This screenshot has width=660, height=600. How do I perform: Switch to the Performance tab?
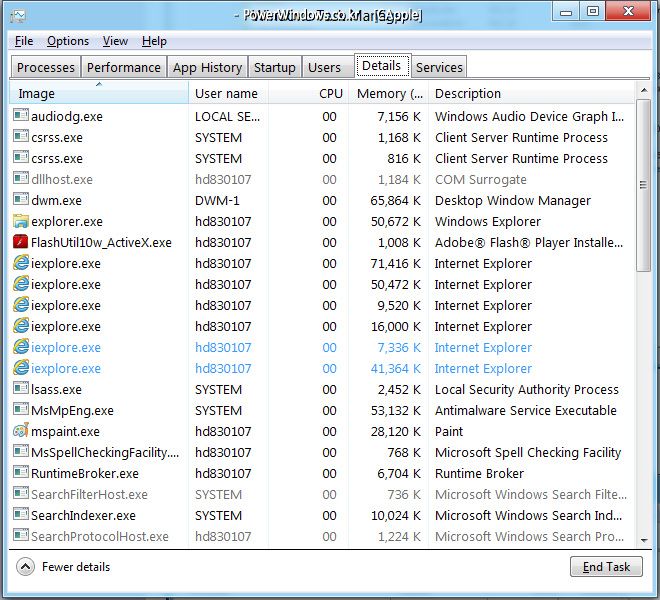124,67
